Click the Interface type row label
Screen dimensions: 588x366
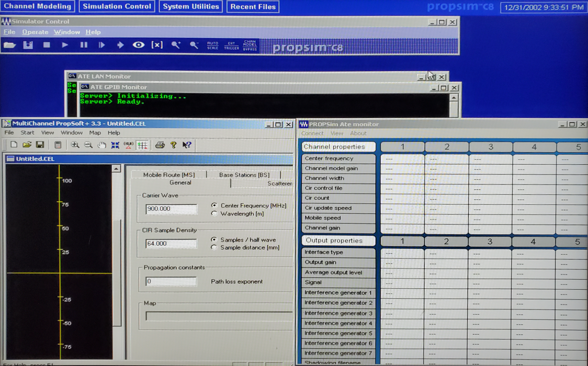tap(338, 252)
